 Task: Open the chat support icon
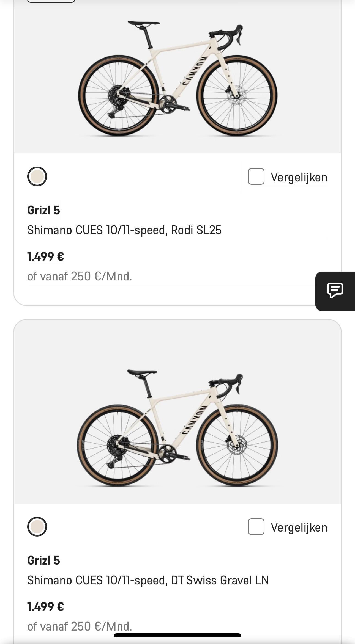(335, 291)
